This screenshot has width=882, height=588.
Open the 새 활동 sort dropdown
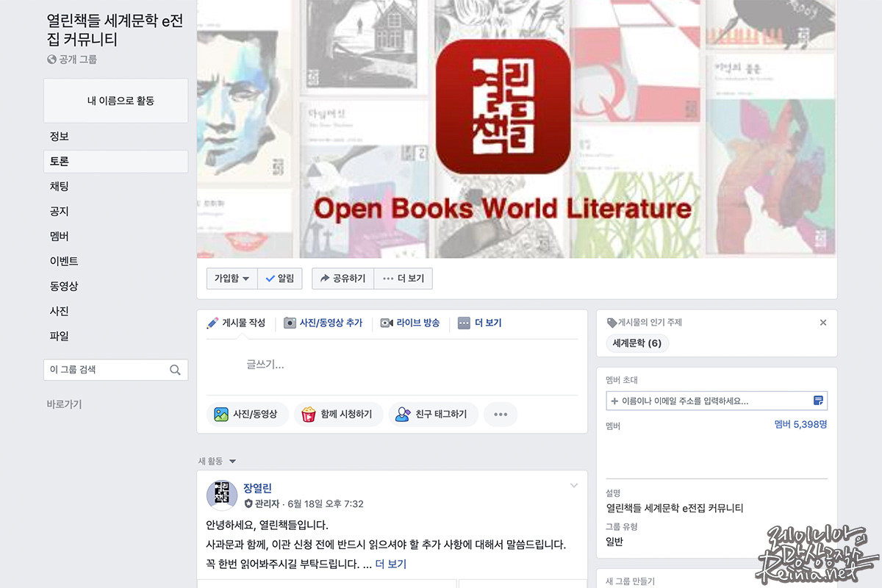coord(218,461)
